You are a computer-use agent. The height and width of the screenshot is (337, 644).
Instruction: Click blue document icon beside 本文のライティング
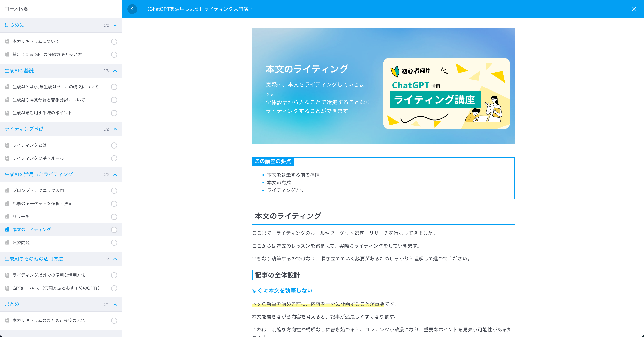tap(7, 230)
